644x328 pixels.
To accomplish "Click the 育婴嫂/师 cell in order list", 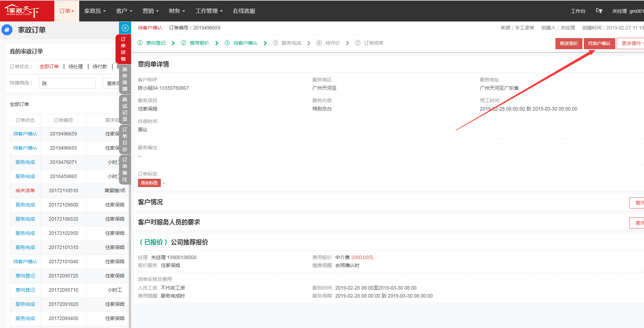I will pyautogui.click(x=115, y=190).
